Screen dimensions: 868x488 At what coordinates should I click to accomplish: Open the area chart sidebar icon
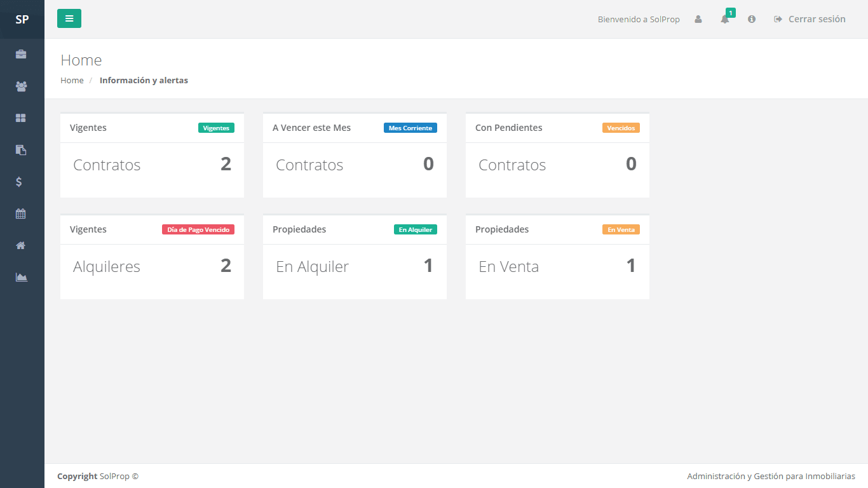point(21,277)
